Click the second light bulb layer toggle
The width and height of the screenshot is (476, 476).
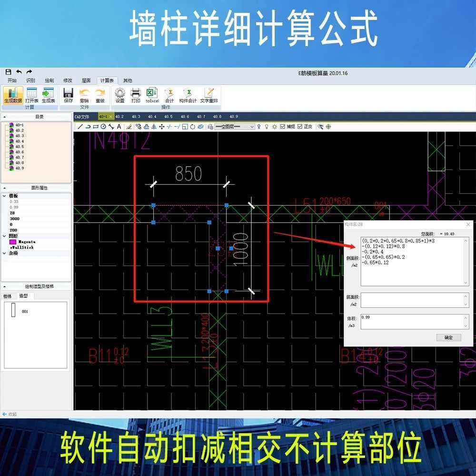267,127
